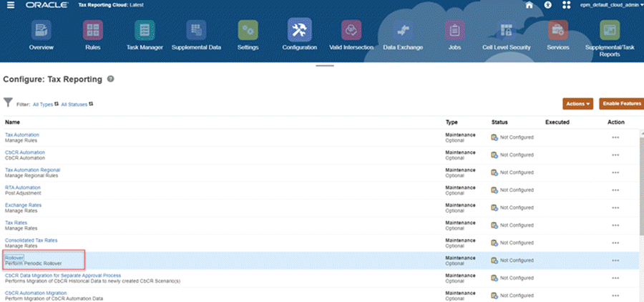Screen dimensions: 644x302
Task: Open action menu for CbCR Data Migration row
Action: 615,278
